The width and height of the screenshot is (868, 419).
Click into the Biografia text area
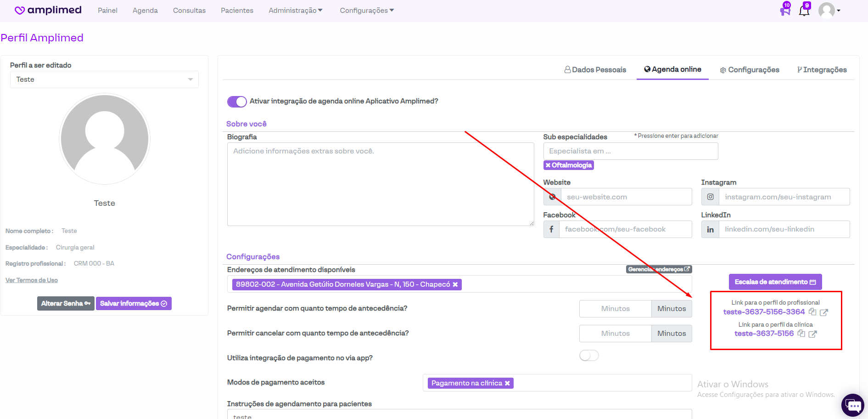[380, 184]
